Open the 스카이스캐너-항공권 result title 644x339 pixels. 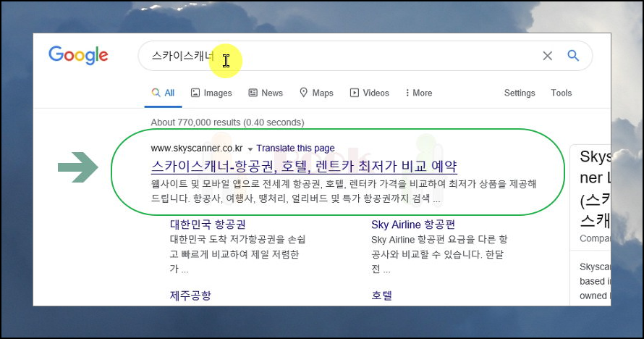point(304,166)
